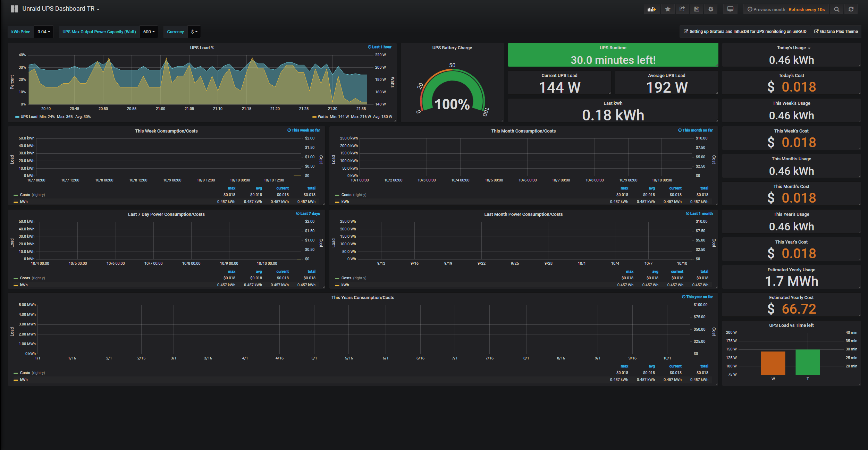The height and width of the screenshot is (450, 868).
Task: Toggle Costs series in This Week legend
Action: point(25,195)
